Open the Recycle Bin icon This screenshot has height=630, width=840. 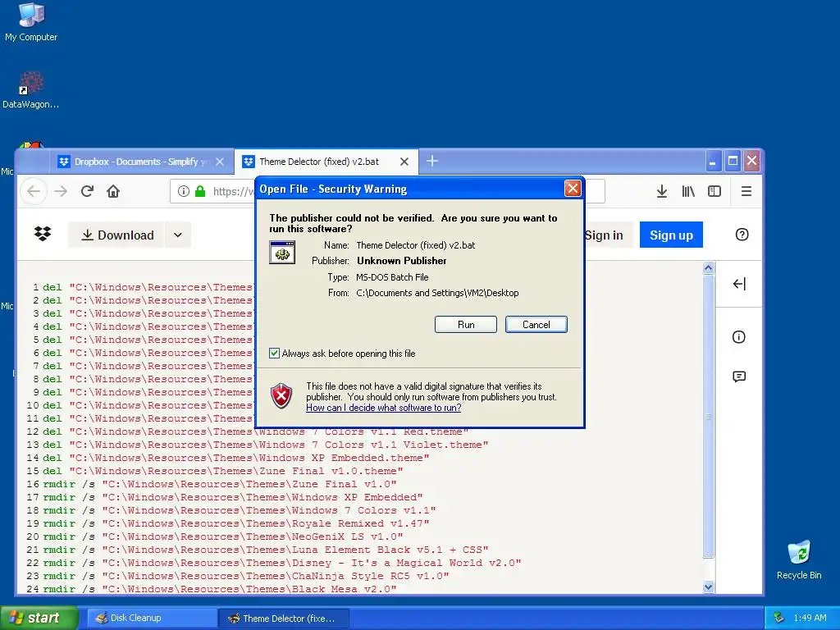[x=799, y=559]
